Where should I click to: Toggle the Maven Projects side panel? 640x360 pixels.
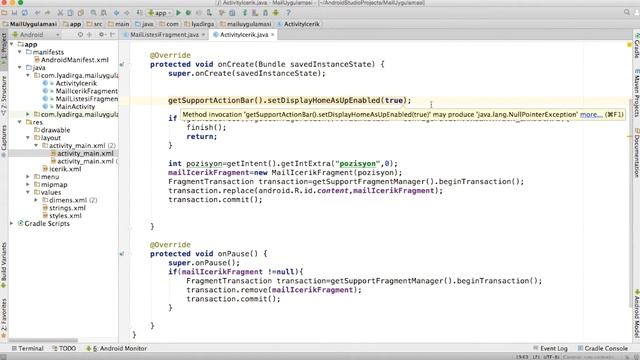(636, 93)
